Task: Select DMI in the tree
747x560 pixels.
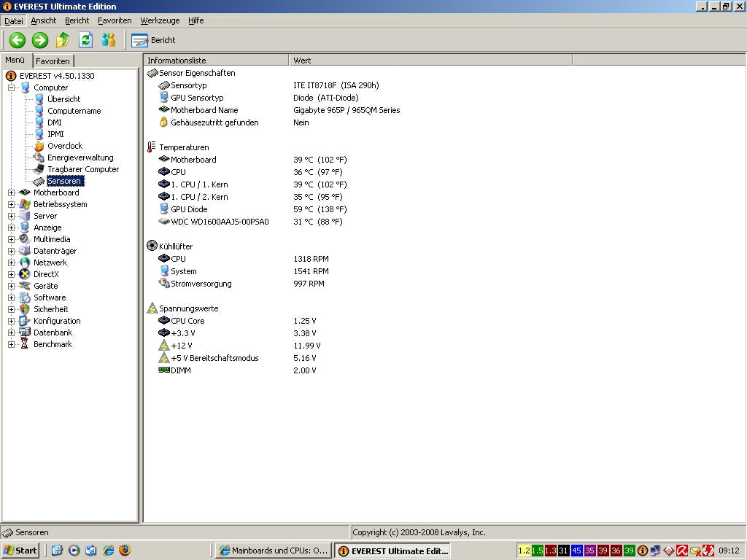Action: tap(54, 122)
